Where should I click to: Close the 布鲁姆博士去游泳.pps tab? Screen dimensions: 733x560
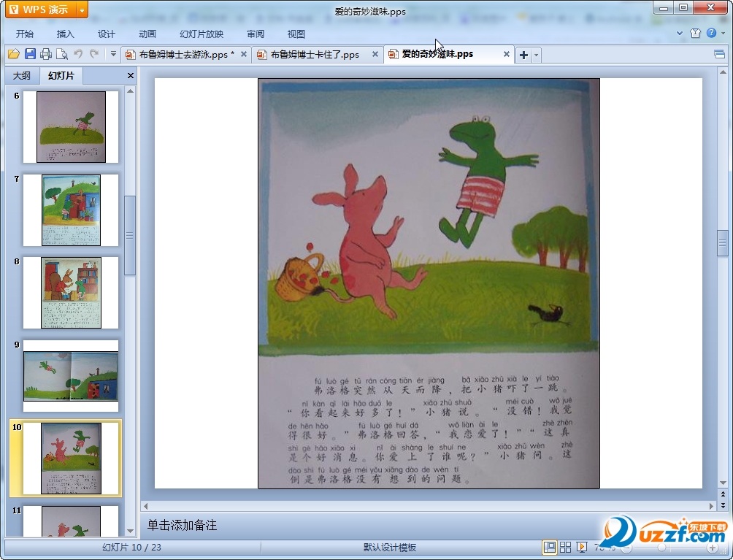click(x=244, y=54)
